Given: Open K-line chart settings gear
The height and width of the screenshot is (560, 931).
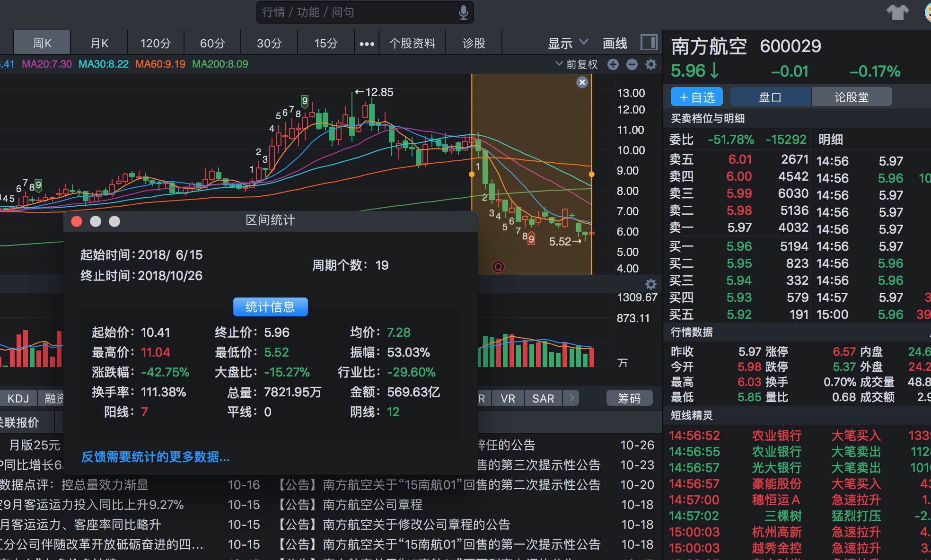Looking at the screenshot, I should point(651,64).
